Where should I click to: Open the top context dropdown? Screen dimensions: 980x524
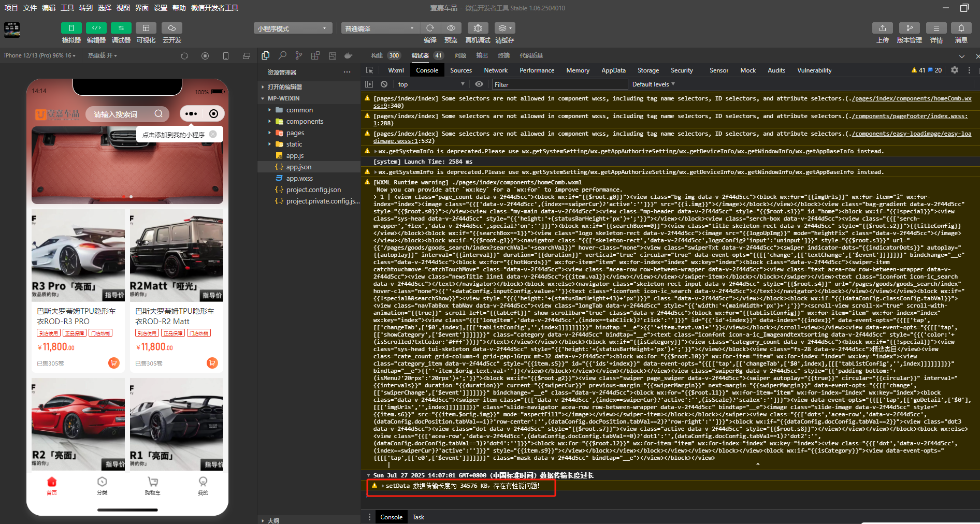(x=431, y=84)
